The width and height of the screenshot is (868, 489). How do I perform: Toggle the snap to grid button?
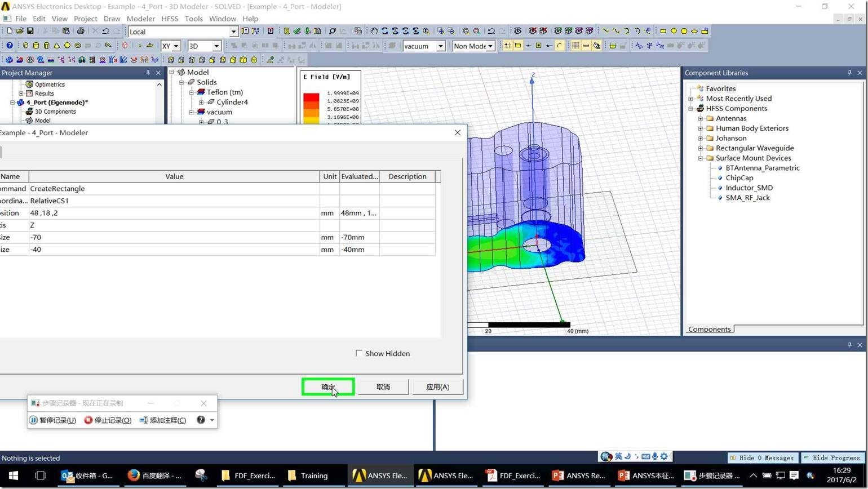(x=507, y=46)
